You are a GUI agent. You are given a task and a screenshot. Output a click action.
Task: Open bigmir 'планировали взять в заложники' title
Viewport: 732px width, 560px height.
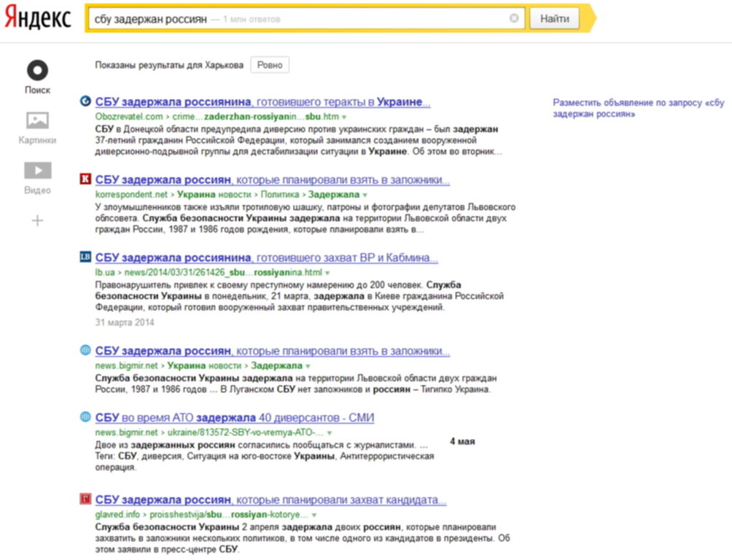pos(273,351)
